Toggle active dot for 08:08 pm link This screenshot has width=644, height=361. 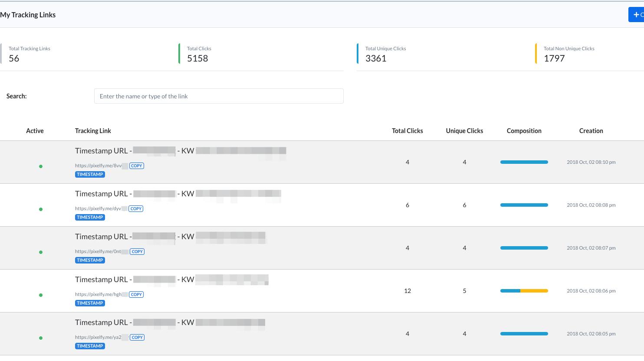41,209
